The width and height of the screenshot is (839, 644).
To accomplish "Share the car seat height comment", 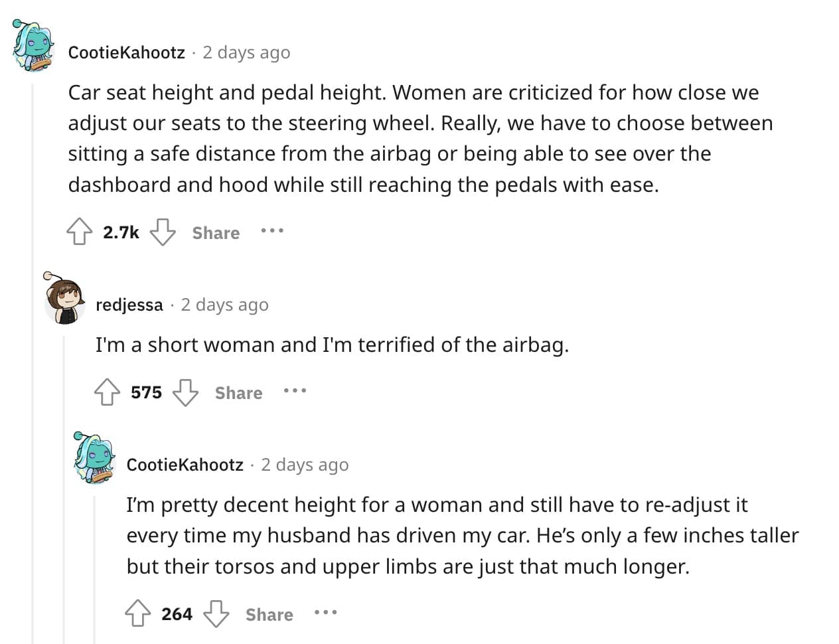I will point(216,233).
